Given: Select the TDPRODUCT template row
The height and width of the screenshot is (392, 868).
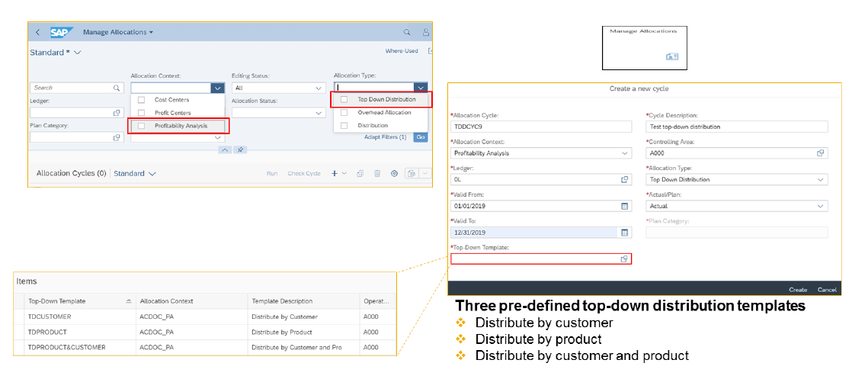Looking at the screenshot, I should click(47, 333).
